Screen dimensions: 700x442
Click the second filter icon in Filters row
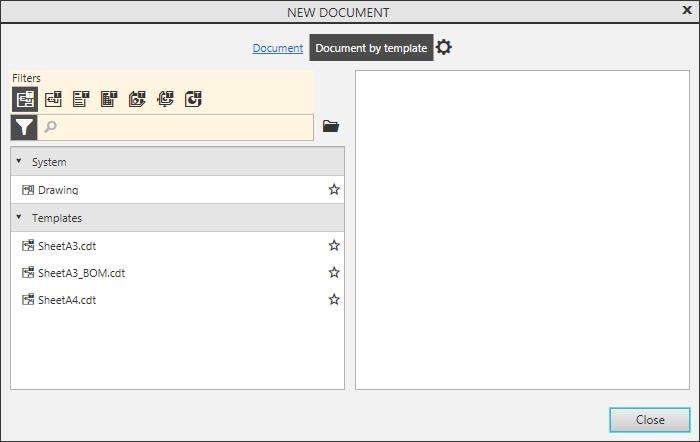(x=54, y=99)
